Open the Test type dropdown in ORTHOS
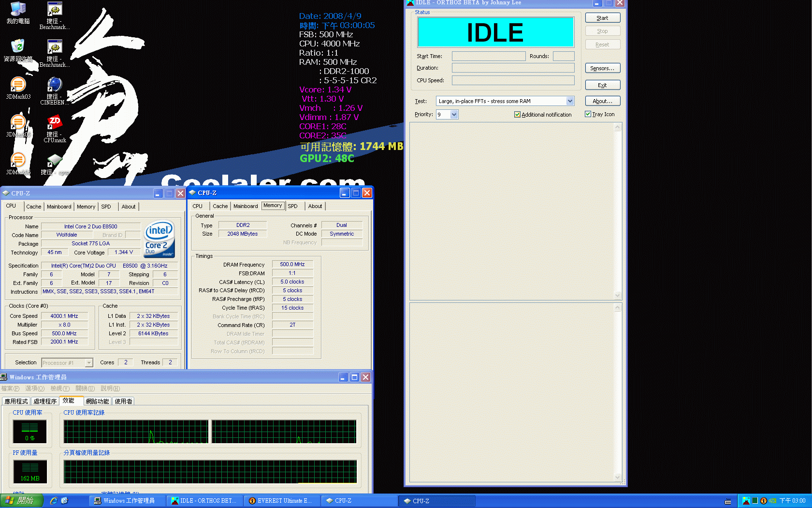This screenshot has height=508, width=812. (x=570, y=101)
